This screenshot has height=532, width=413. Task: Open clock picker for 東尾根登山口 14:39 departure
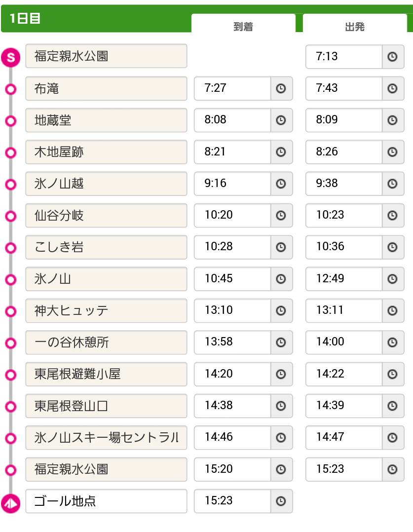393,406
